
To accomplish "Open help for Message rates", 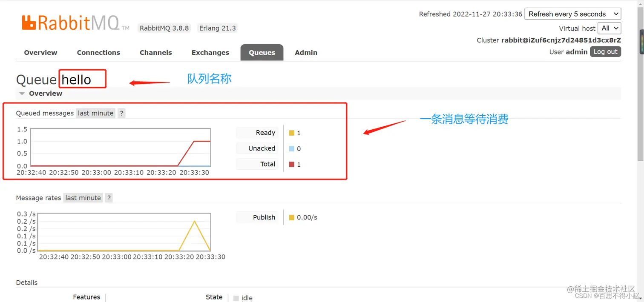I will pos(109,198).
